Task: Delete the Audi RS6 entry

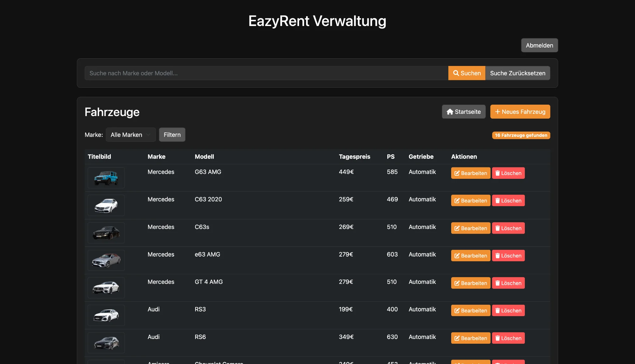Action: 508,338
